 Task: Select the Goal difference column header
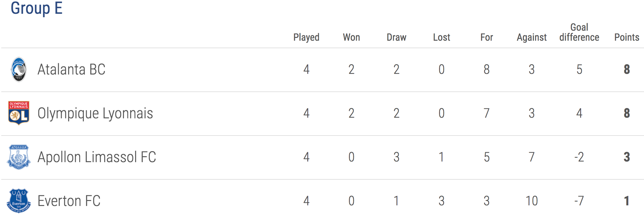[x=579, y=32]
